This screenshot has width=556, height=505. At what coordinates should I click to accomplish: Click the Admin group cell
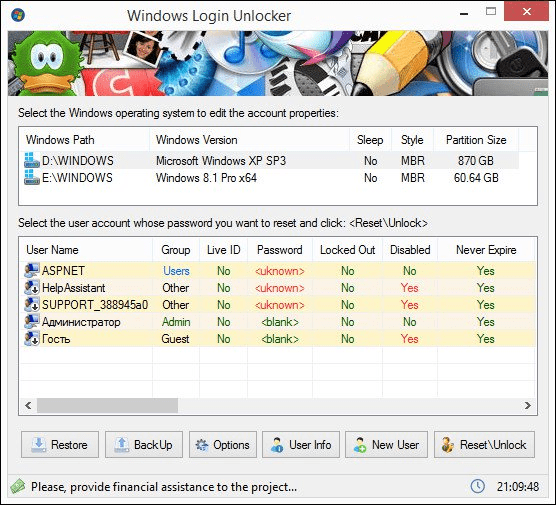point(176,322)
